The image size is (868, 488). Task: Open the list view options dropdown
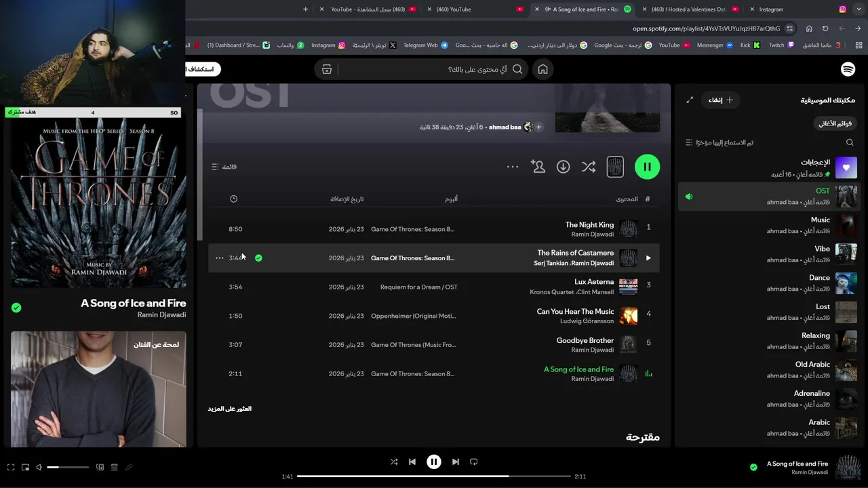(224, 167)
